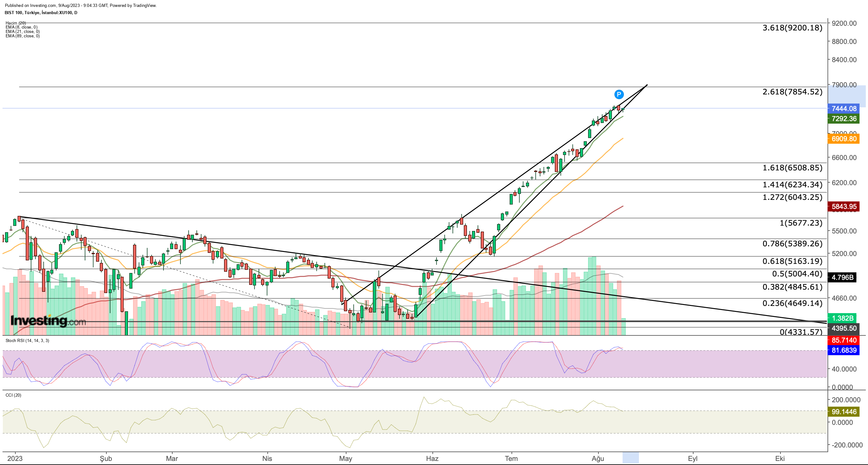Click the black volume tag 4.796B

tap(842, 278)
